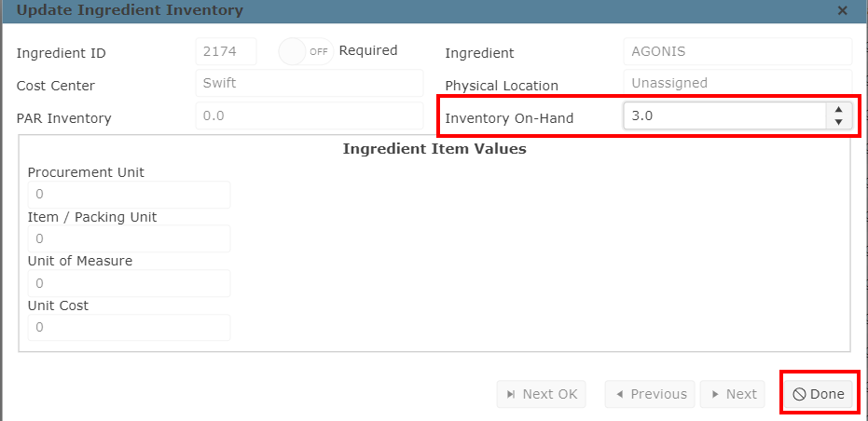Go to the Previous ingredient

pos(650,394)
